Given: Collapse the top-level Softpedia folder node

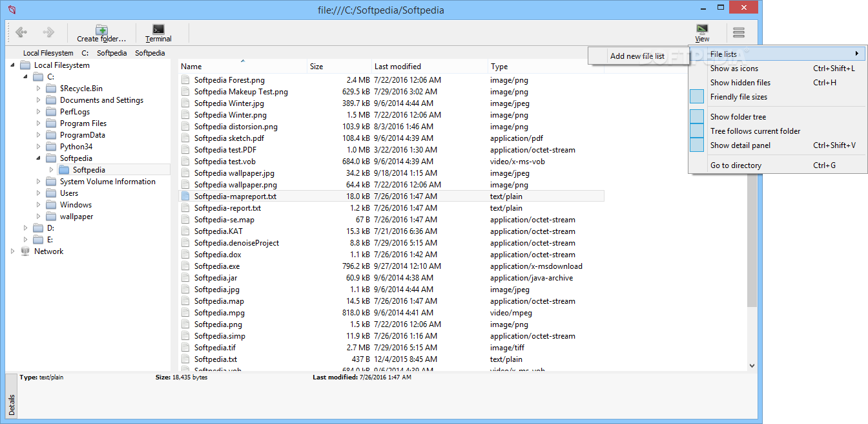Looking at the screenshot, I should point(39,158).
